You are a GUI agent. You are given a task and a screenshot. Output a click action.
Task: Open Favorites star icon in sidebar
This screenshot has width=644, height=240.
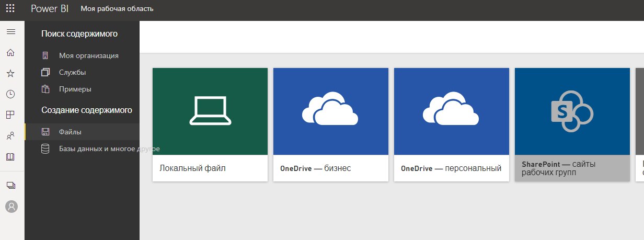click(10, 74)
